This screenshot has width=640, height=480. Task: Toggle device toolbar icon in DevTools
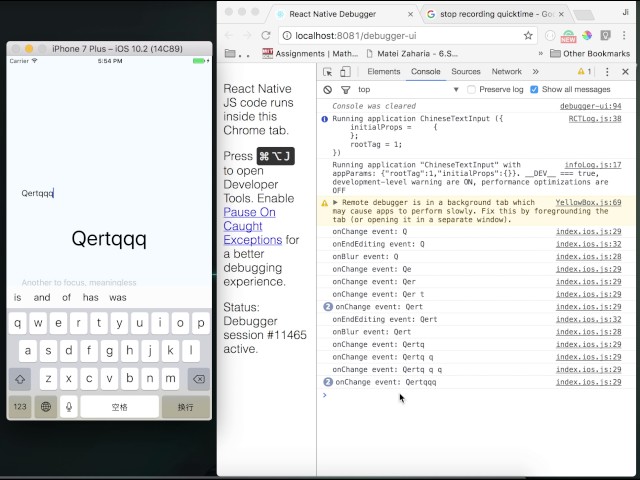pos(345,72)
